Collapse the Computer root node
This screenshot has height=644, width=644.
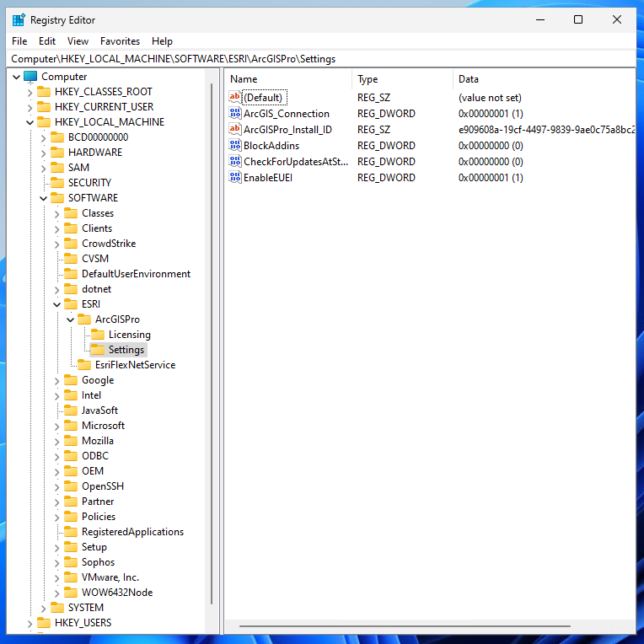16,77
